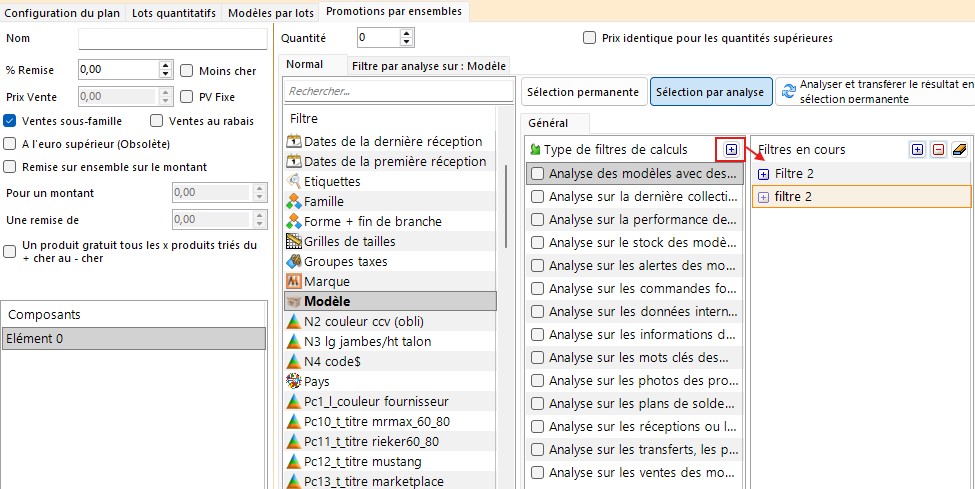Click the N3 lg jambes/ht talon pyramid icon

coord(293,342)
